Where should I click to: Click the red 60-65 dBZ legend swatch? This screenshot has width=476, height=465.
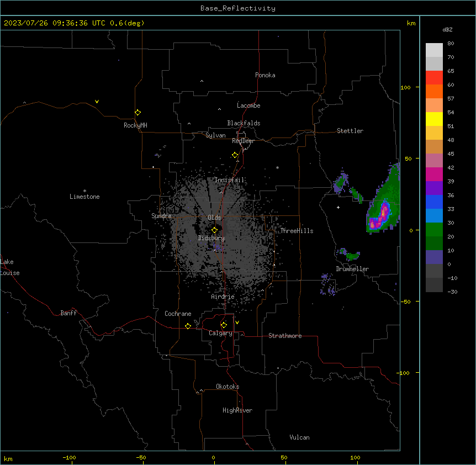[x=434, y=77]
